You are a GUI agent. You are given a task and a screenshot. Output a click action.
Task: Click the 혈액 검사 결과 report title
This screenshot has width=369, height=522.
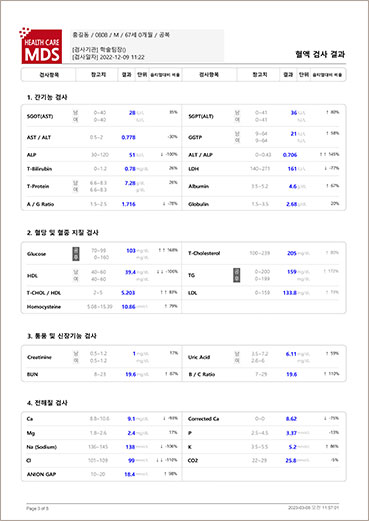pyautogui.click(x=320, y=54)
